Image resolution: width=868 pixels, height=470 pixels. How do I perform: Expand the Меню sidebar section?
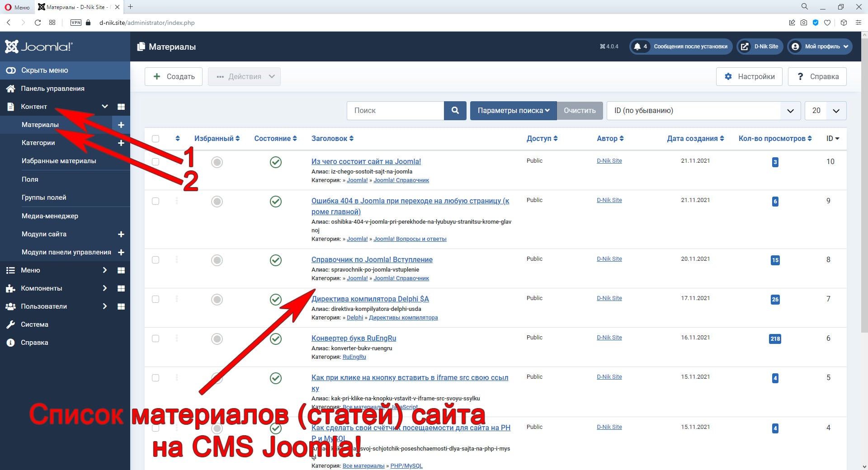pyautogui.click(x=105, y=270)
